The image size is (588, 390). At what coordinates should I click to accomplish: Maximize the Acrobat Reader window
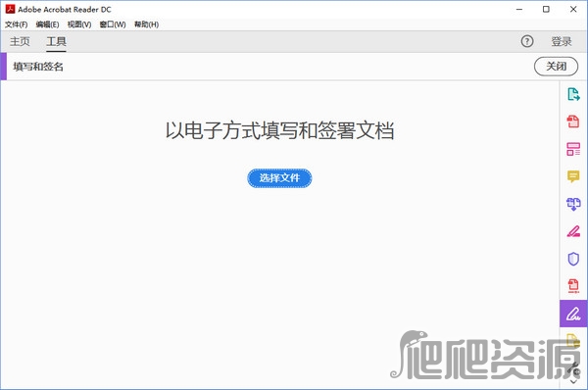pos(546,10)
